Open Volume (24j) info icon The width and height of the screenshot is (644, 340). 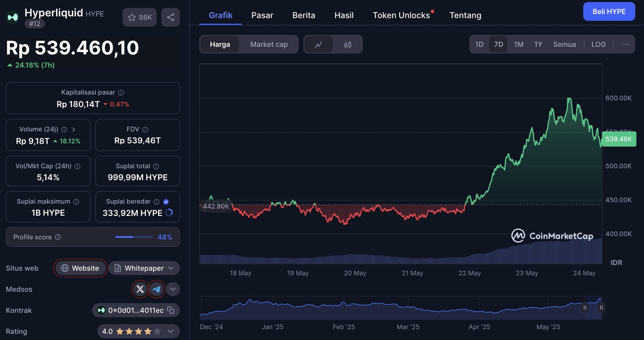[64, 130]
